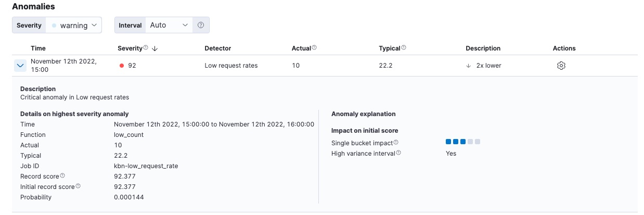The height and width of the screenshot is (215, 644).
Task: Open the Severity warning dropdown
Action: click(x=74, y=25)
